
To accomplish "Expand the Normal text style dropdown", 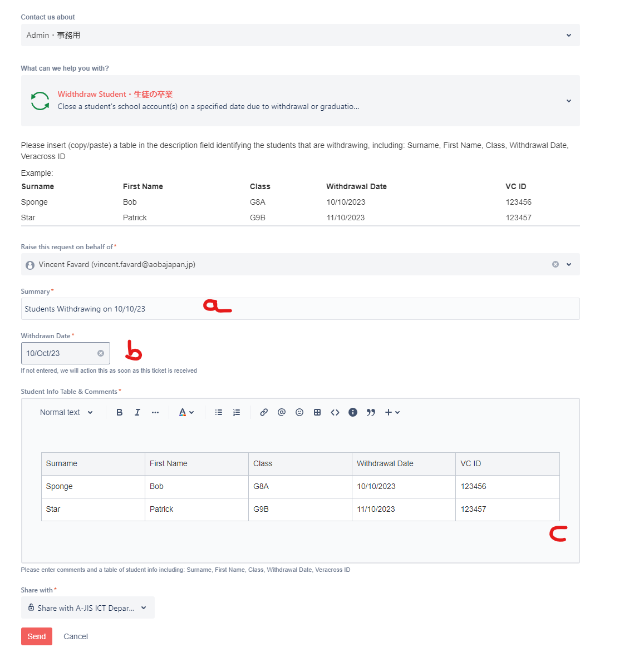I will (66, 412).
